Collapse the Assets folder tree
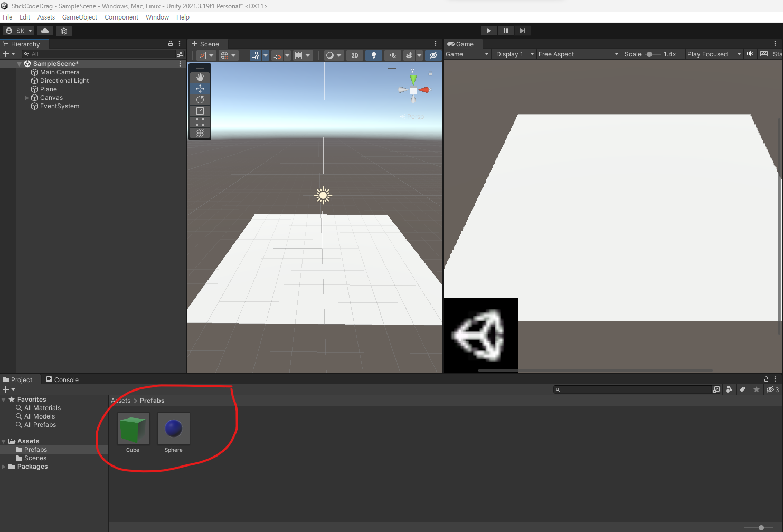 [x=4, y=441]
